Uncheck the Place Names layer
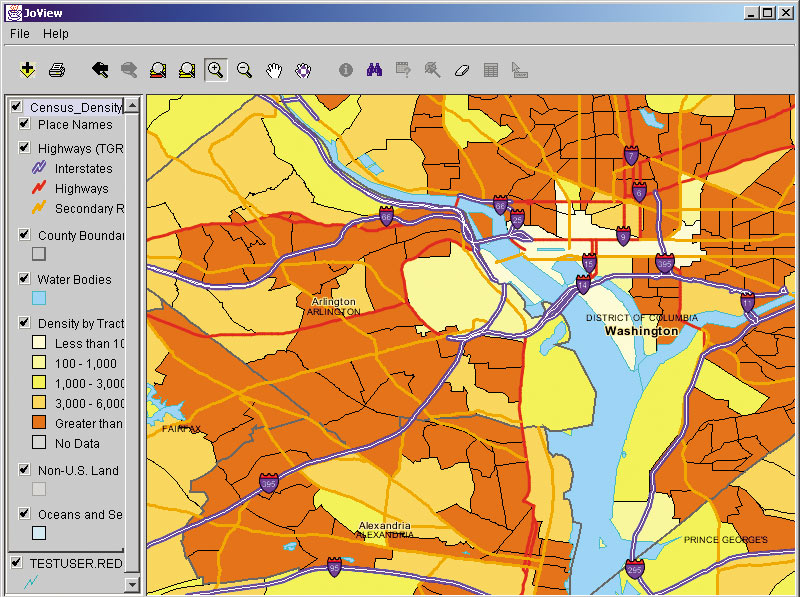The width and height of the screenshot is (800, 597). point(25,124)
